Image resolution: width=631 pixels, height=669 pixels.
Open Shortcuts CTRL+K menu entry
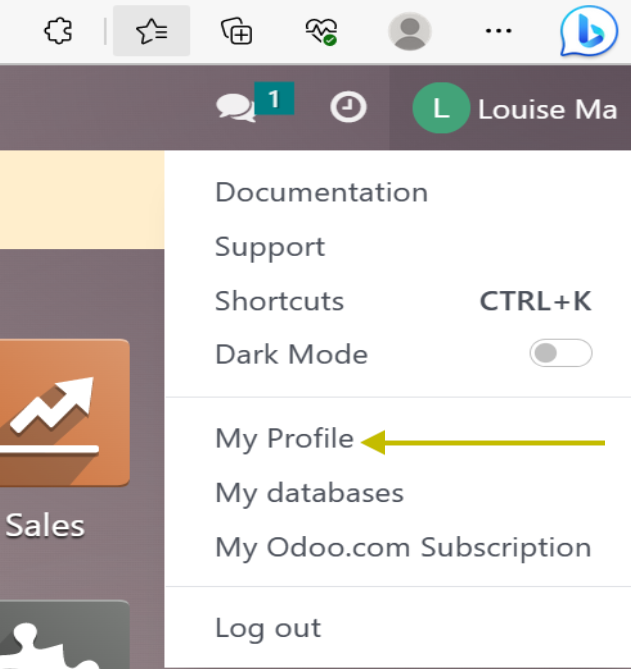click(x=279, y=301)
